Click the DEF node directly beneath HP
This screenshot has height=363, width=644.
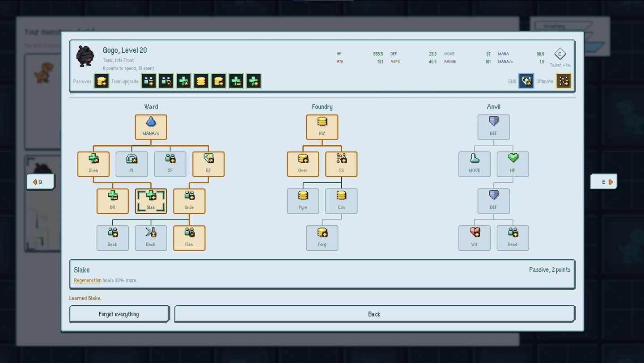tap(494, 201)
